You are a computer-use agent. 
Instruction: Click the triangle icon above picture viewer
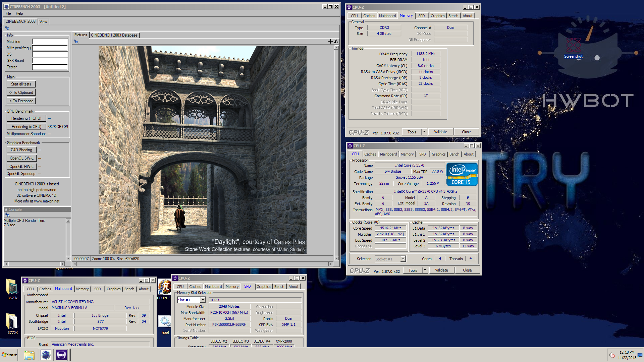336,41
